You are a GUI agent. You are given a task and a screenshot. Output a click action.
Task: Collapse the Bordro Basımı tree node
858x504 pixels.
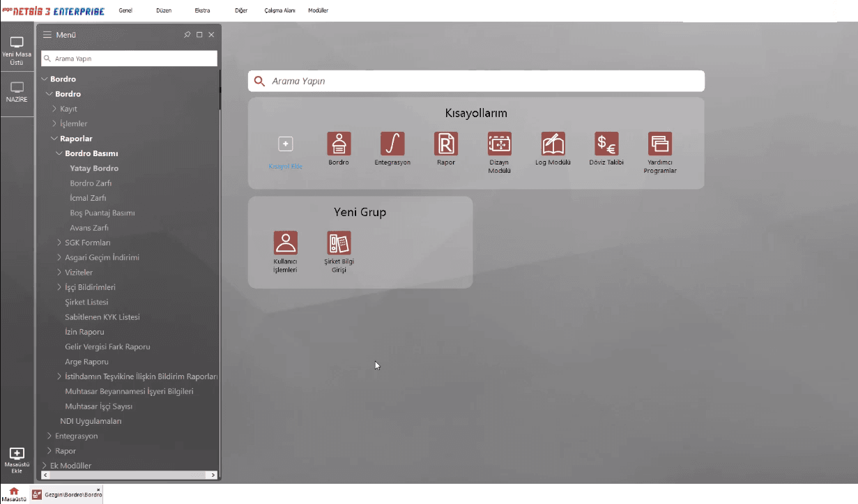point(59,153)
